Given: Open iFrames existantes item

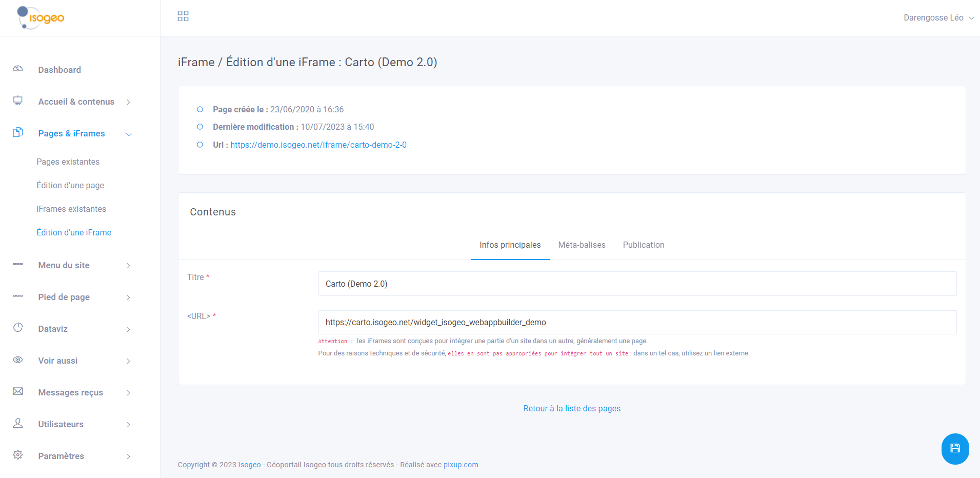Looking at the screenshot, I should point(71,209).
